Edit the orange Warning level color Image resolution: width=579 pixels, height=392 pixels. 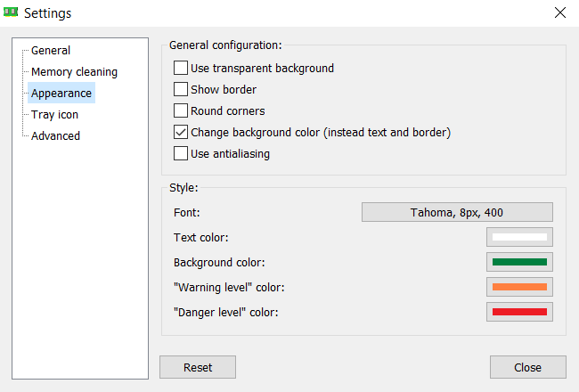point(519,287)
